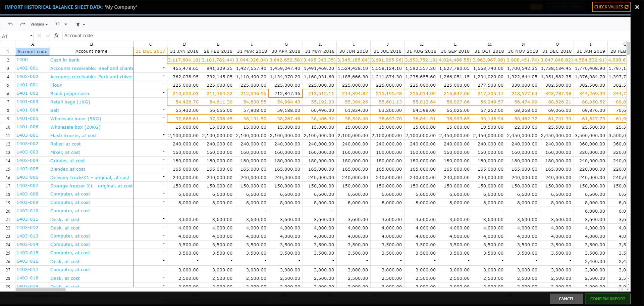Image resolution: width=644 pixels, height=306 pixels.
Task: Click the Black peppercorn cell
Action: (91, 93)
